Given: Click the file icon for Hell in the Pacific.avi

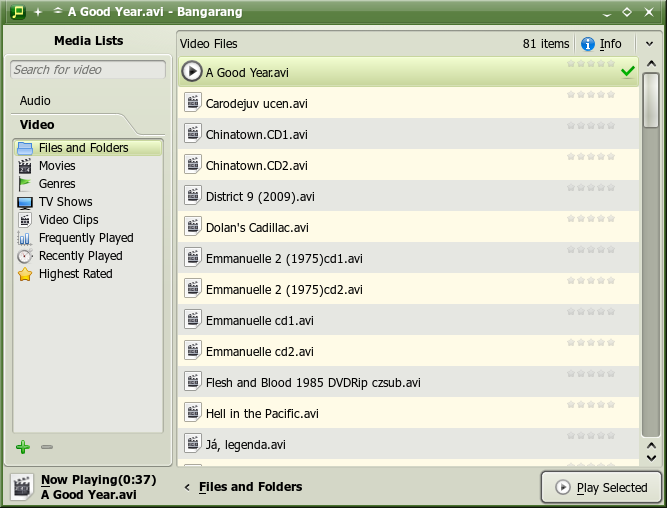Looking at the screenshot, I should pos(193,413).
